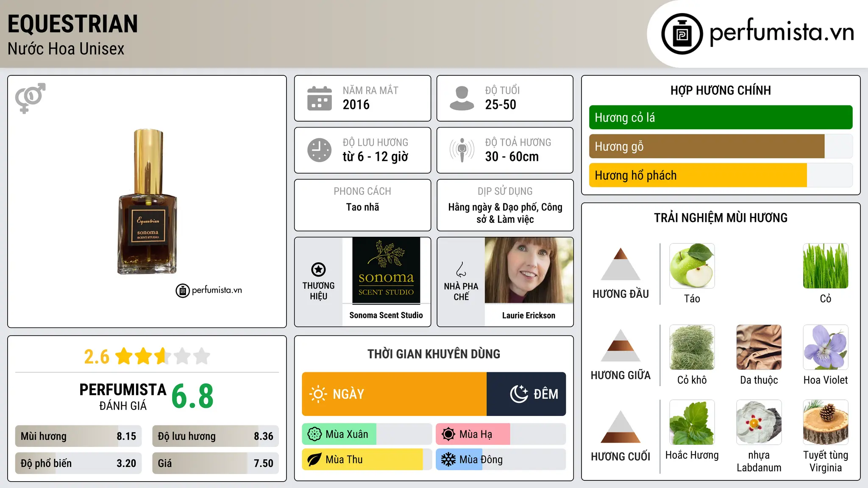
Task: Select the flower icon for Mùa Xuân
Action: click(314, 434)
